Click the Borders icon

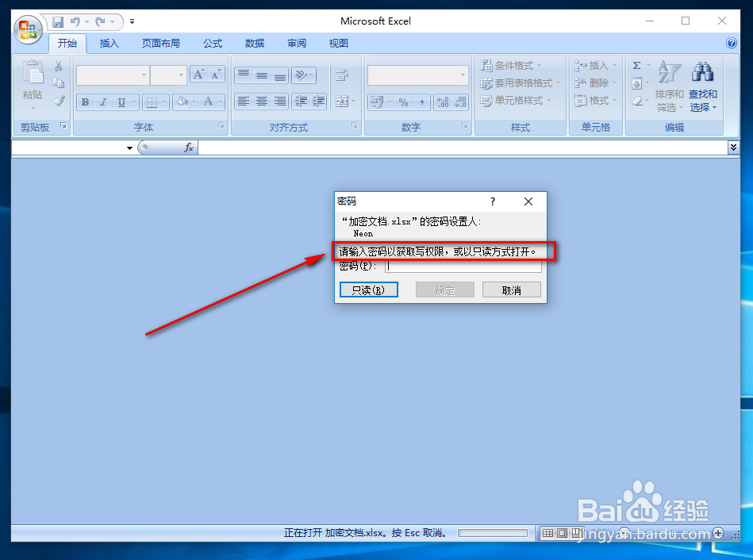[x=152, y=102]
